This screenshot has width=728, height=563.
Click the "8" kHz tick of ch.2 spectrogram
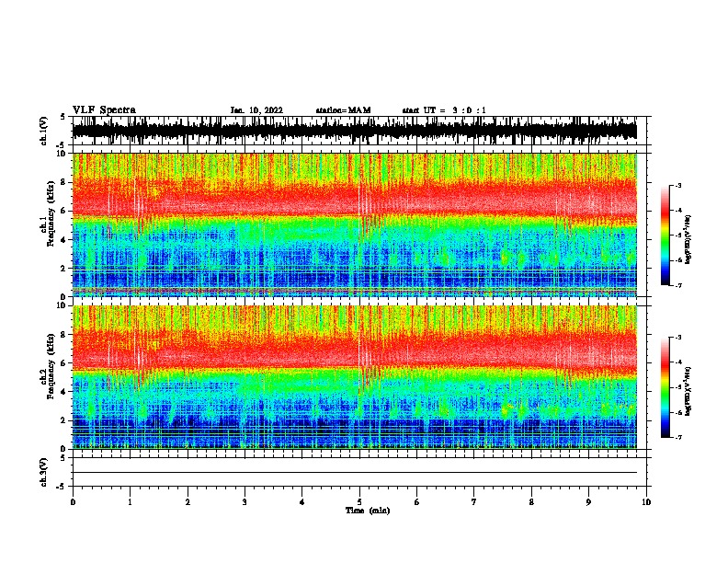[x=64, y=335]
